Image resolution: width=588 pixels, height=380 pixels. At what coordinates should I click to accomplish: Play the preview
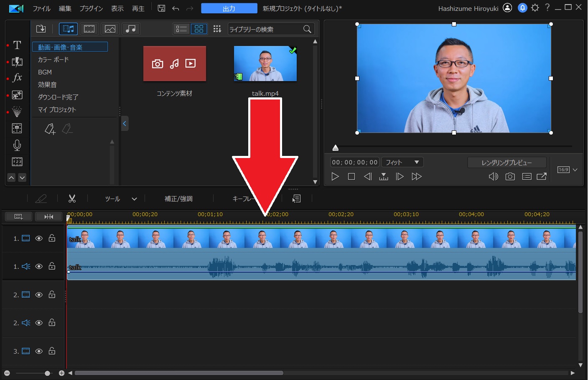335,176
